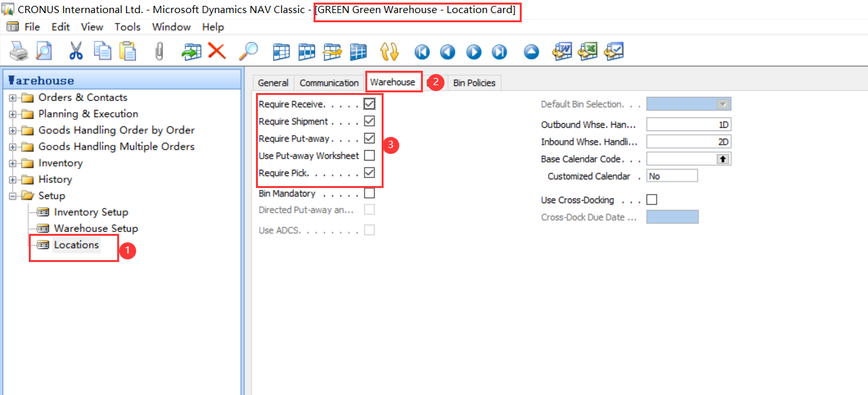Export data using the Excel toolbar icon
Image resolution: width=868 pixels, height=395 pixels.
587,51
